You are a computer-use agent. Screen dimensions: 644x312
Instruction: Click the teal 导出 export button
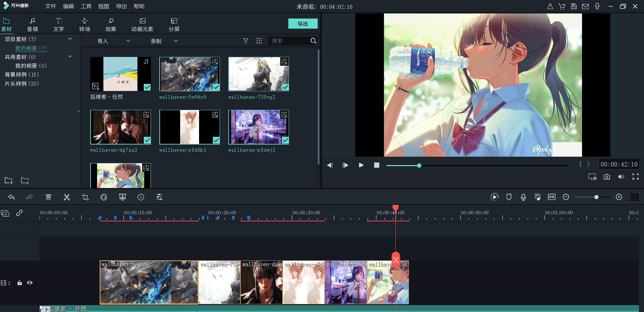coord(303,24)
